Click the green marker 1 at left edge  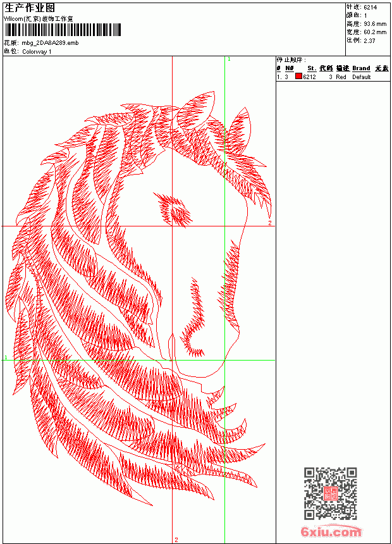[6, 357]
